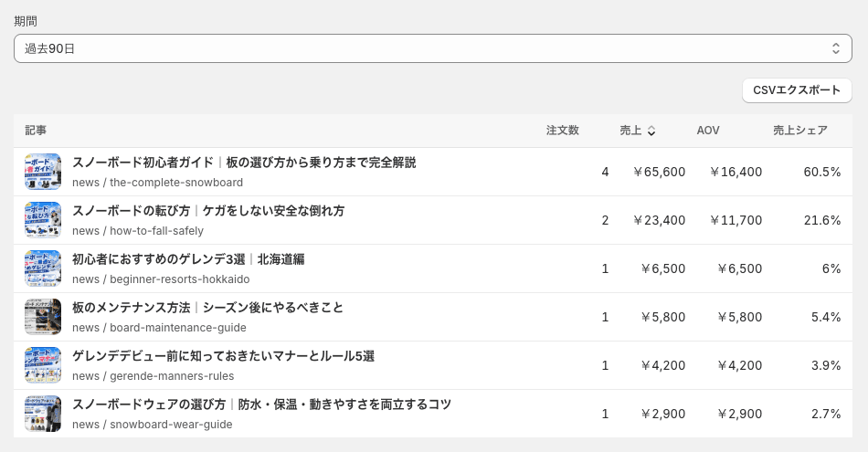
Task: Select sales share 21.6%
Action: (x=822, y=220)
